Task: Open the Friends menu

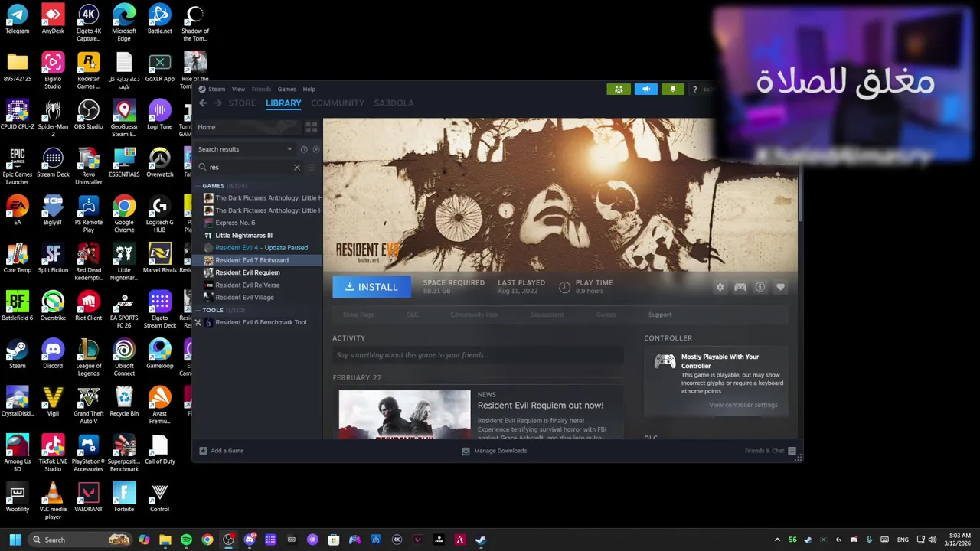Action: coord(261,90)
